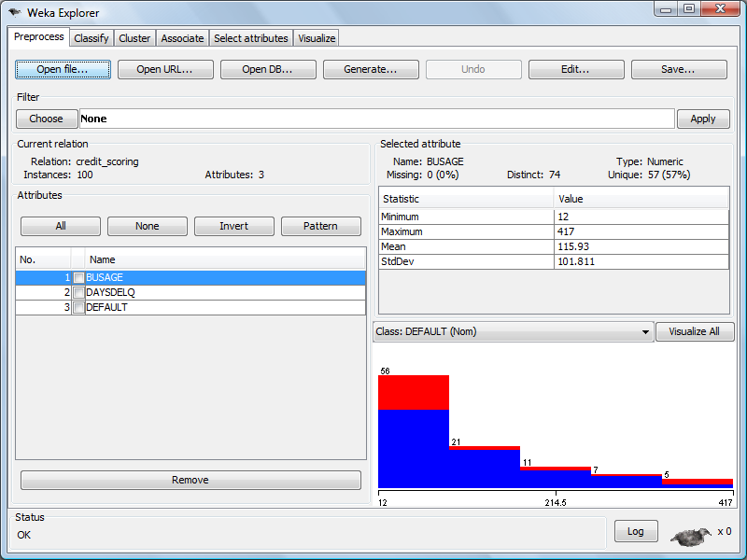The width and height of the screenshot is (747, 560).
Task: Invert the attribute selection
Action: 234,226
